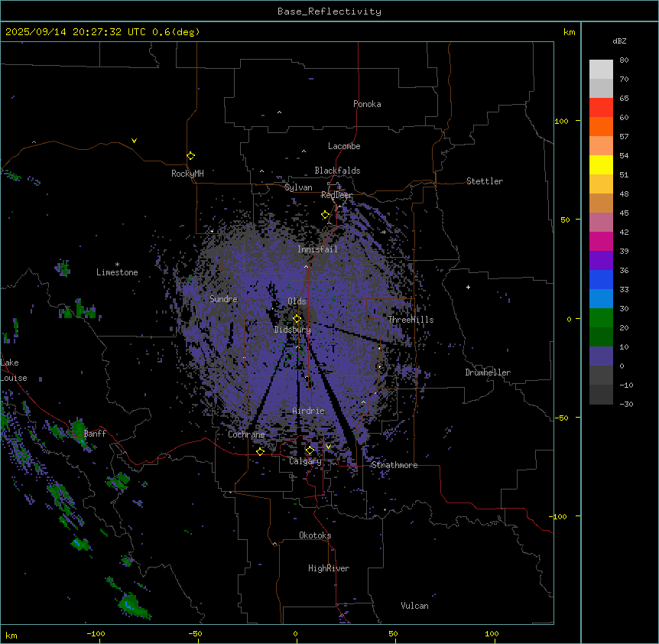
Task: Select the yellow diamond marker above Calgary label
Action: [x=310, y=450]
